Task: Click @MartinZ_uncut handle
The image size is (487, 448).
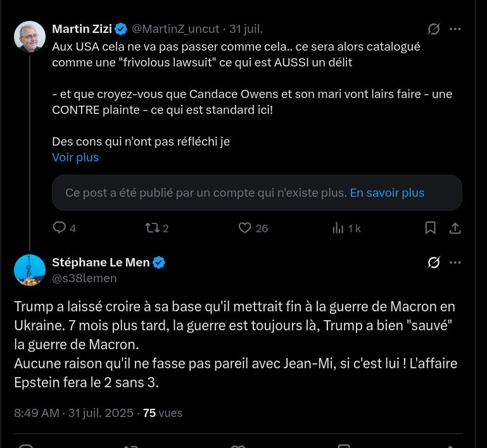Action: coord(175,28)
